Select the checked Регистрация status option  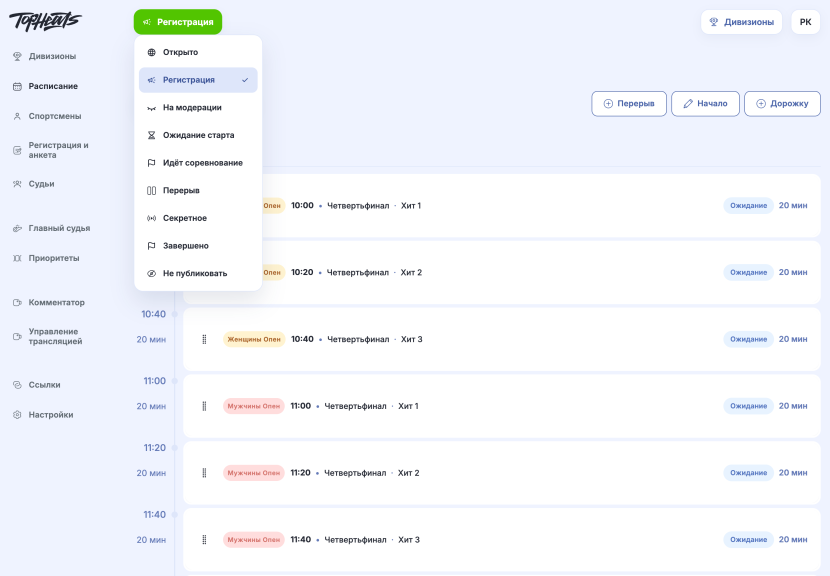click(198, 80)
